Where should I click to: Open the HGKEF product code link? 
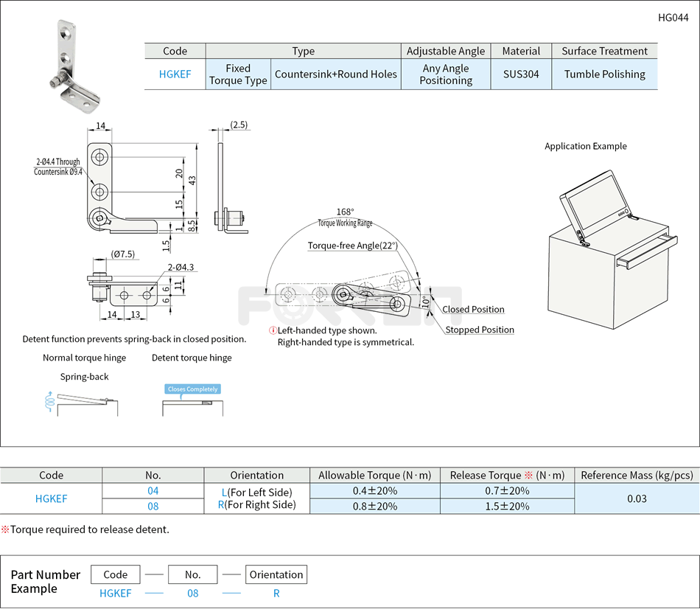(175, 74)
